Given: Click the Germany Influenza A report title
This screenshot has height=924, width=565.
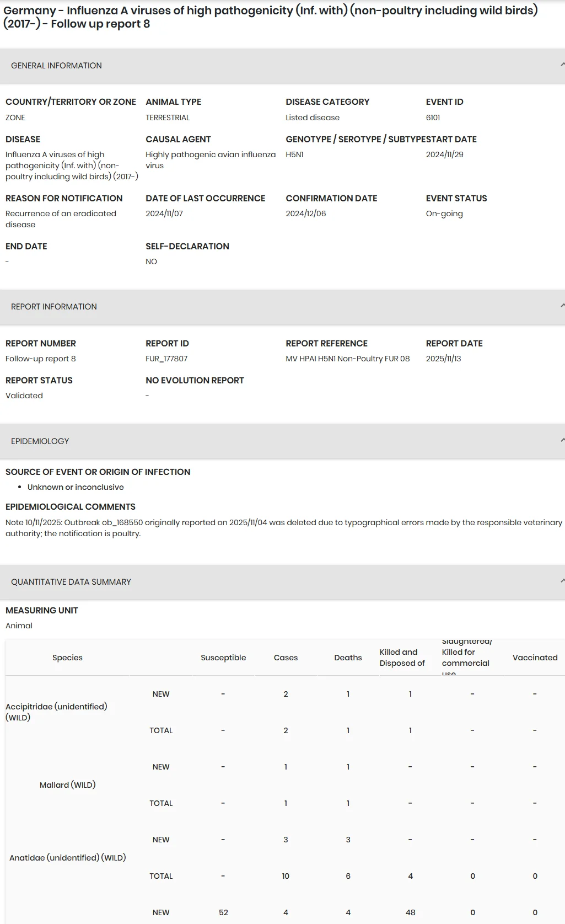Looking at the screenshot, I should pos(271,17).
